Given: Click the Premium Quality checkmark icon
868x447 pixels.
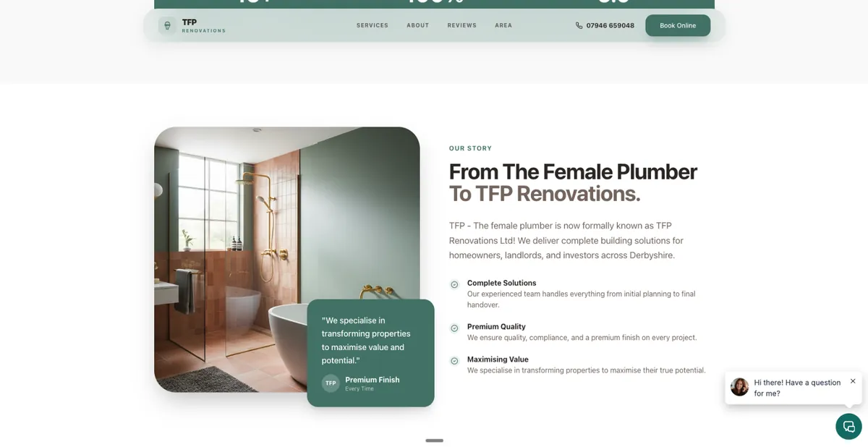Looking at the screenshot, I should tap(454, 328).
